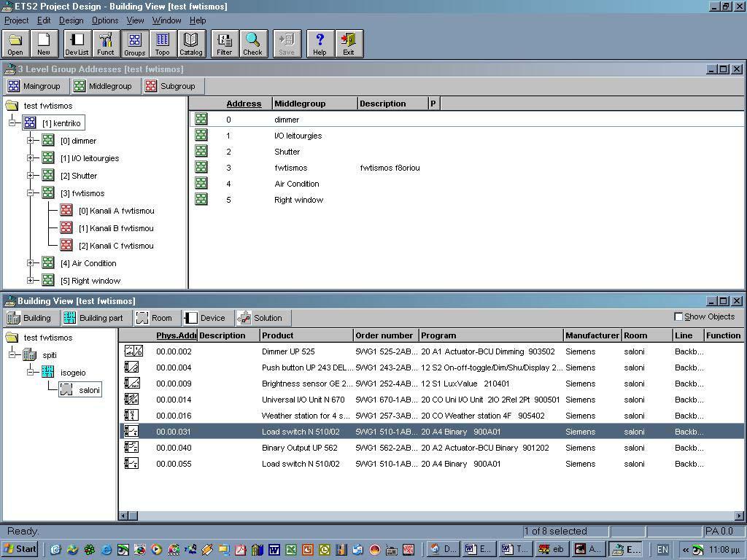
Task: Select subgroup [1] Kanali B fwtismou
Action: (116, 228)
